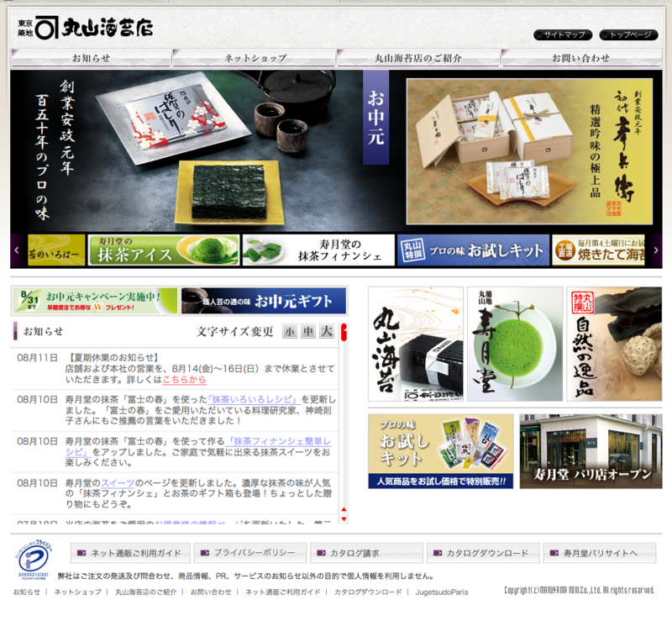Click the carousel previous arrow
Screen dimensions: 672x642
[x=17, y=250]
